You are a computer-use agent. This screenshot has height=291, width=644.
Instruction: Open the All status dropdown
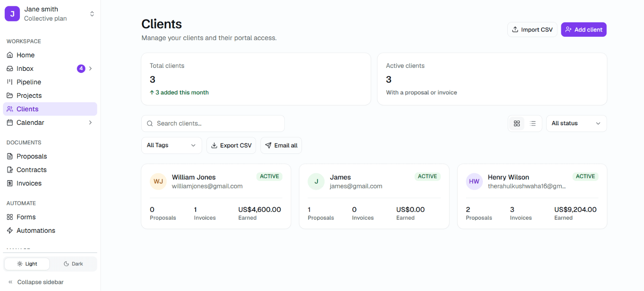click(577, 124)
